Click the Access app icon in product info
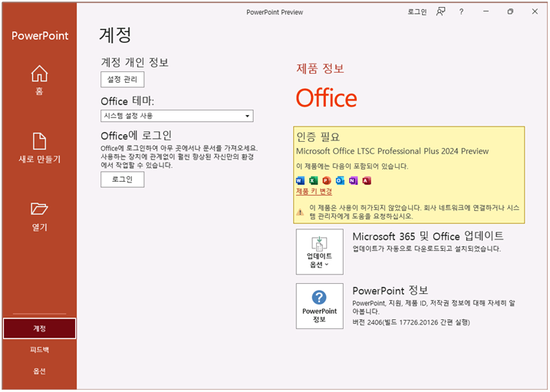The height and width of the screenshot is (392, 550). 367,180
